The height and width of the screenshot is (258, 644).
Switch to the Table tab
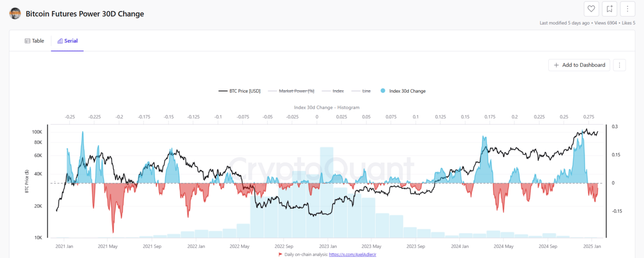34,41
